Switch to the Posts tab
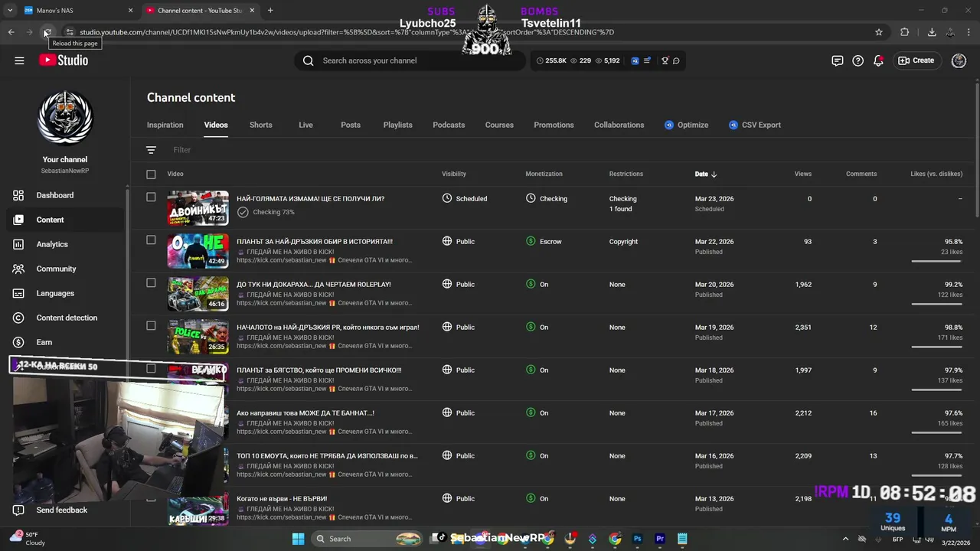The width and height of the screenshot is (980, 551). tap(351, 125)
